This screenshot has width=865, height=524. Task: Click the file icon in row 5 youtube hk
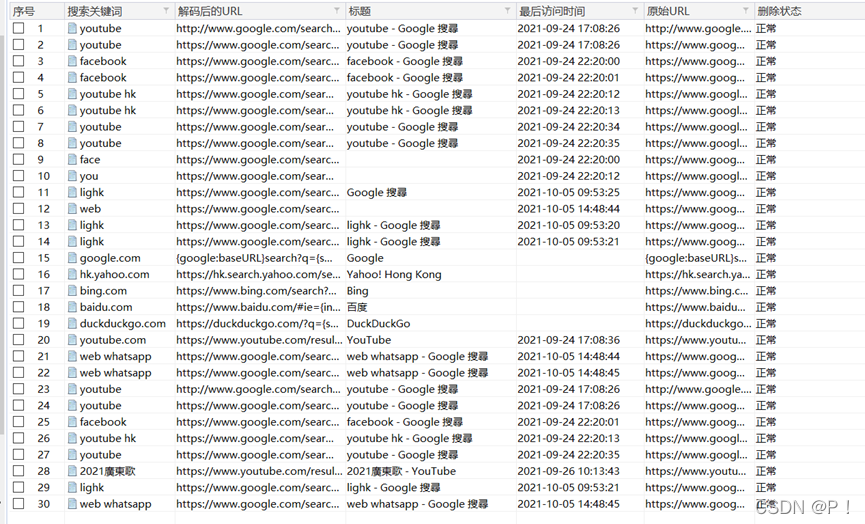point(72,94)
